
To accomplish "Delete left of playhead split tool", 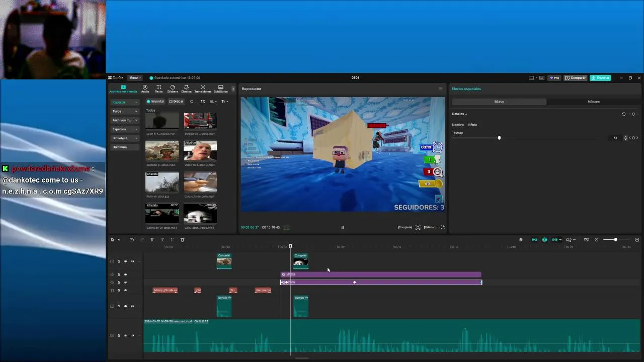I will [162, 240].
